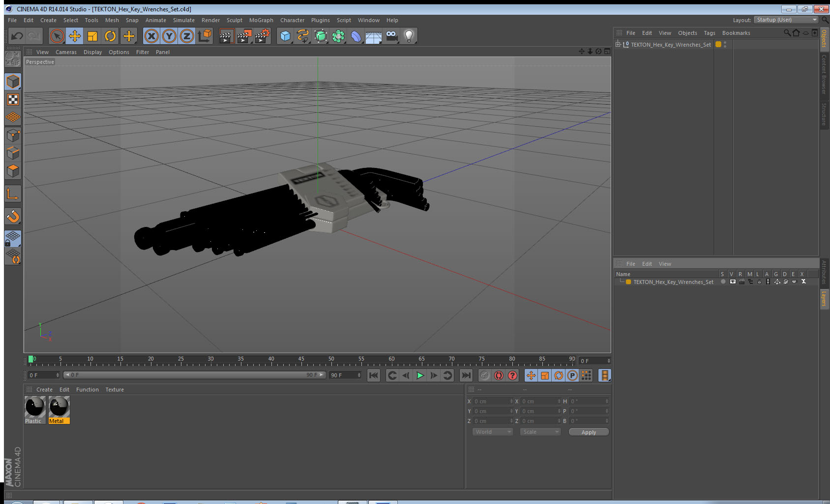The height and width of the screenshot is (504, 830).
Task: Open the Simulate menu
Action: tap(184, 20)
